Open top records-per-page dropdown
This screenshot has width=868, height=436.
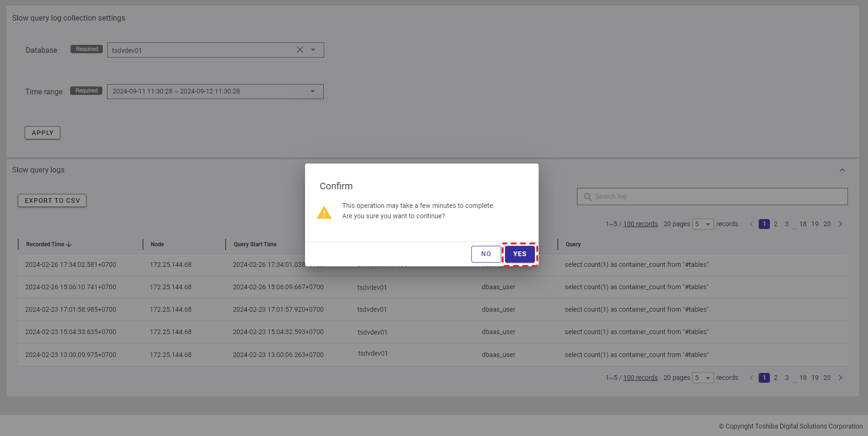(703, 224)
